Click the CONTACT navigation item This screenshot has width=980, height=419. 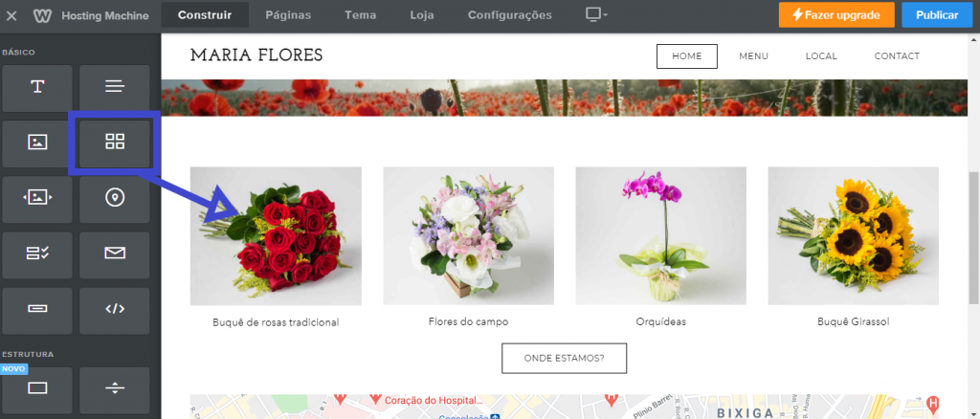pos(897,56)
